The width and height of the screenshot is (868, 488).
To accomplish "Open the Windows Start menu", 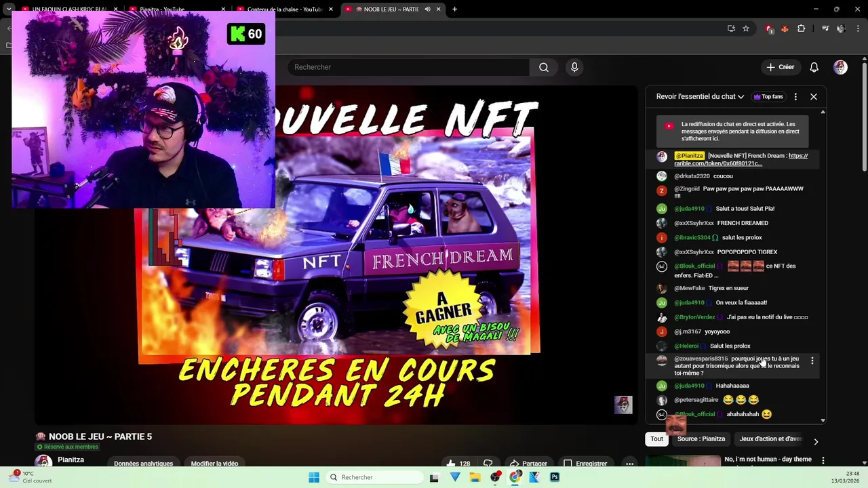I will [314, 477].
